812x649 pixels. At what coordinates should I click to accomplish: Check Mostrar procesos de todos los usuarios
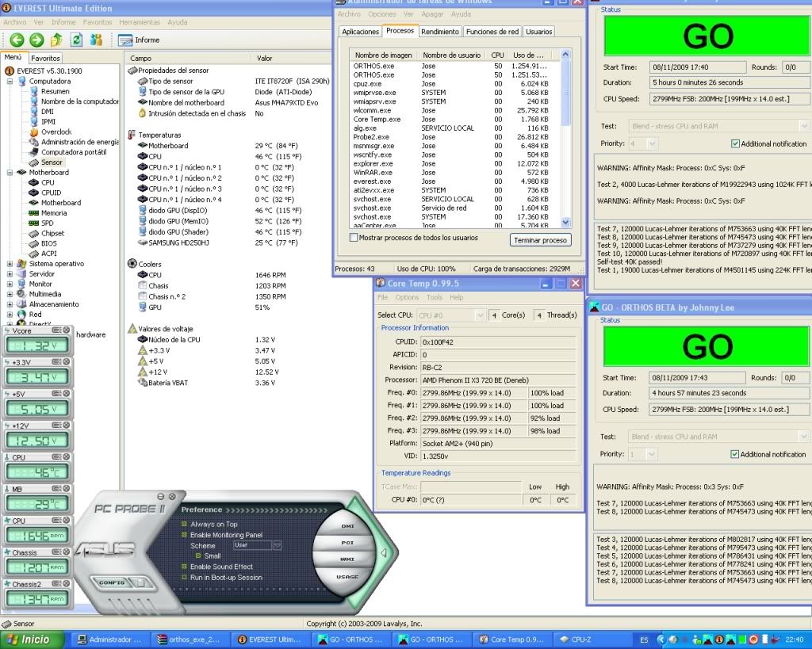354,238
